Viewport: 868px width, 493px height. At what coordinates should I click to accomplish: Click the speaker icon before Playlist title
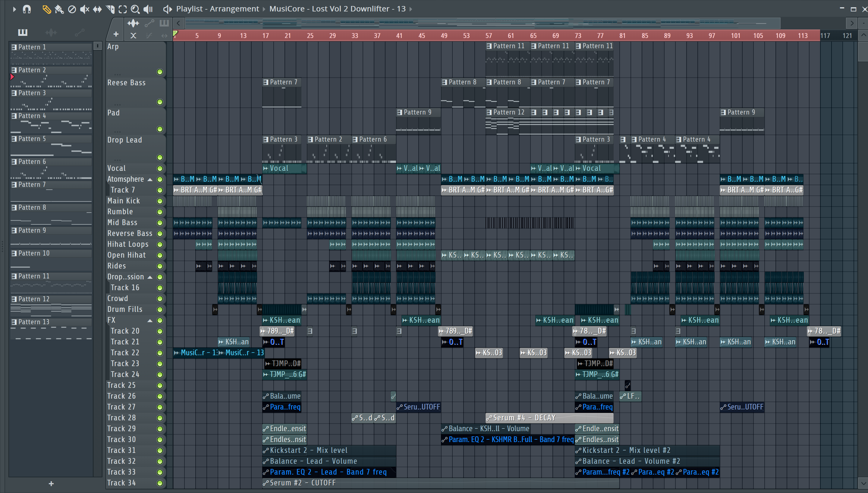167,9
